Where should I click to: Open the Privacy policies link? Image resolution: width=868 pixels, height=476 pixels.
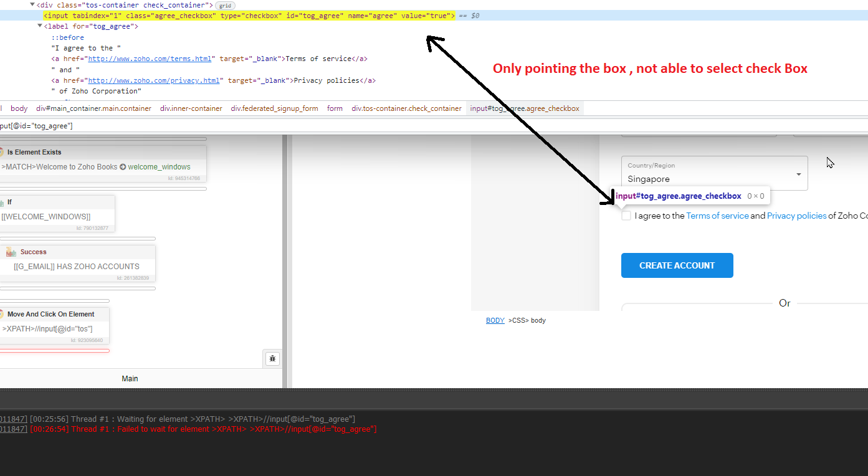pos(796,216)
